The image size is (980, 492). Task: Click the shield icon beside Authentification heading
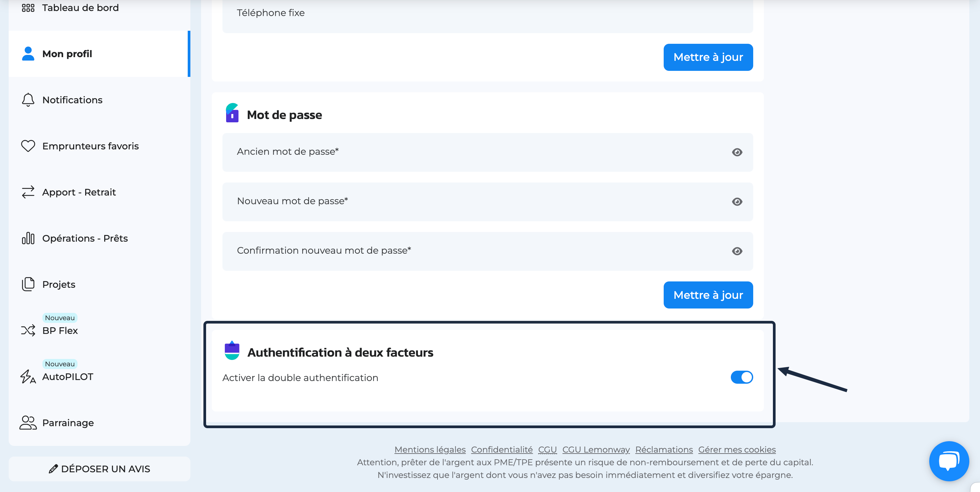coord(232,350)
